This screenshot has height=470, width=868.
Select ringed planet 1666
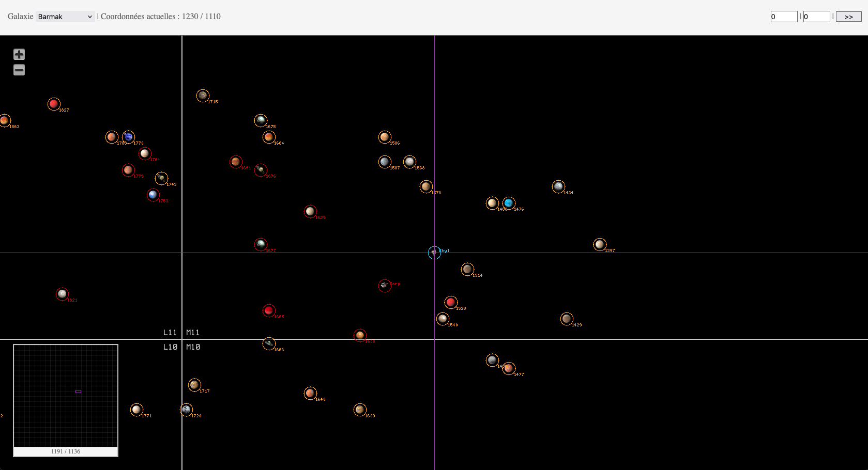tap(269, 343)
